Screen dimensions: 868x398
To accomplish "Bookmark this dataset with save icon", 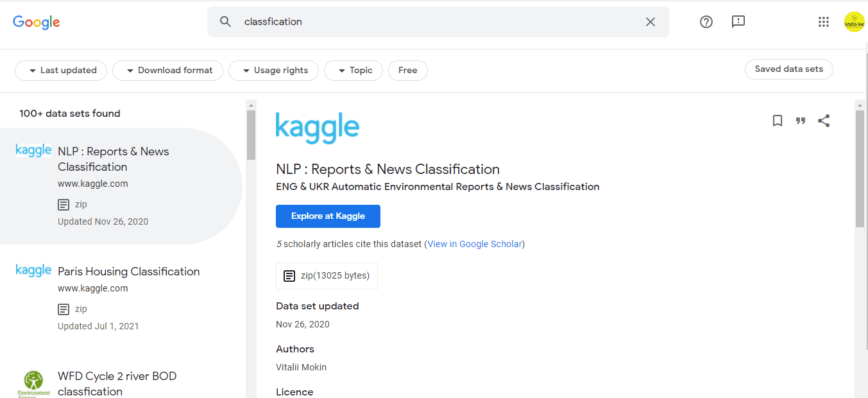I will (x=778, y=121).
